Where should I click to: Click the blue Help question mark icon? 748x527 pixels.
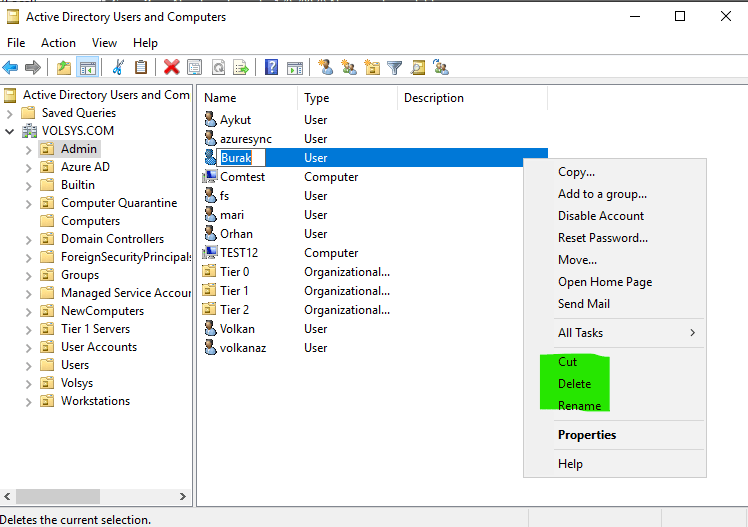click(271, 67)
